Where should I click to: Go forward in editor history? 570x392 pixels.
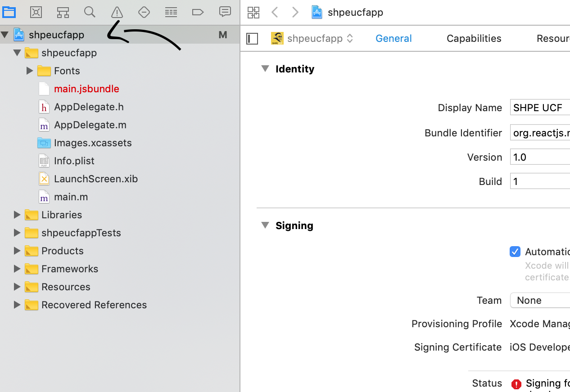point(295,13)
